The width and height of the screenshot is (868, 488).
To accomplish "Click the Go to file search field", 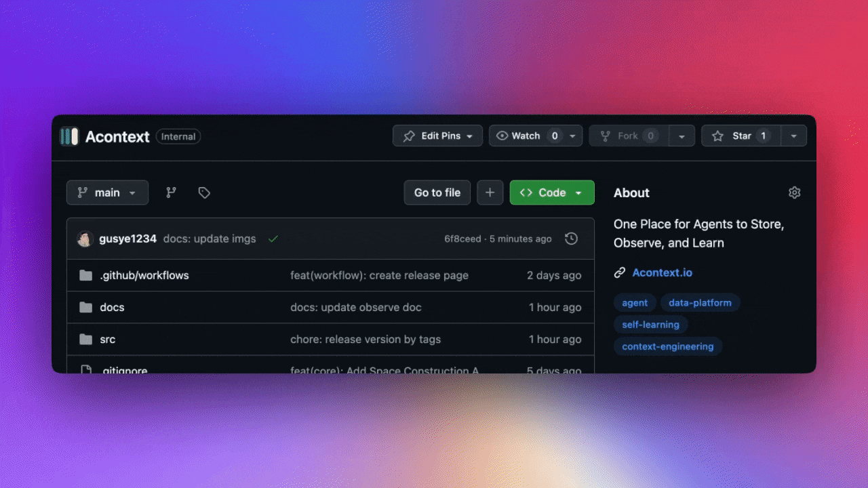I will (x=437, y=192).
